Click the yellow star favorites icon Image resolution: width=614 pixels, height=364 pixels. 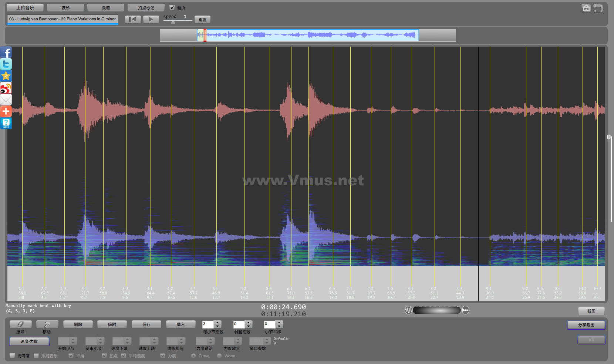(x=6, y=76)
